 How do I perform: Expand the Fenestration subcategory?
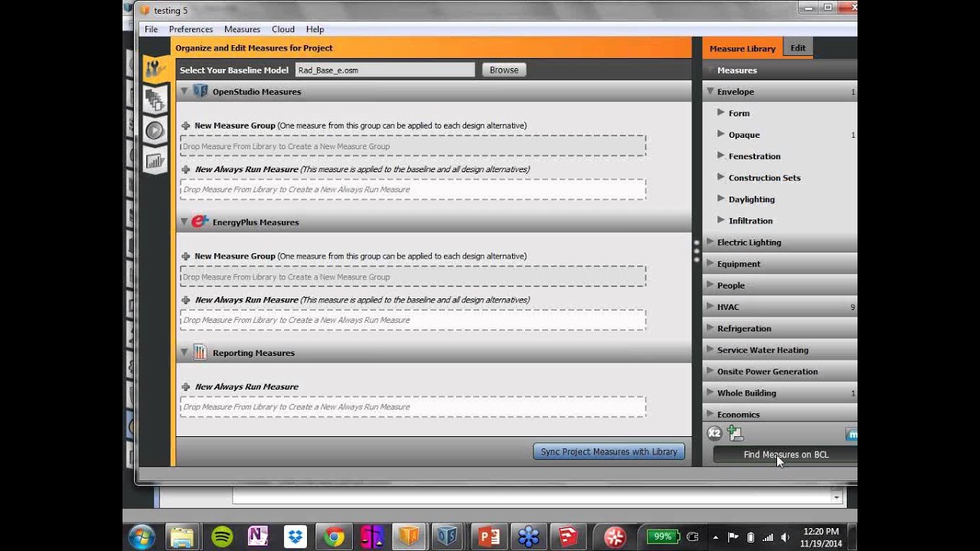point(720,155)
